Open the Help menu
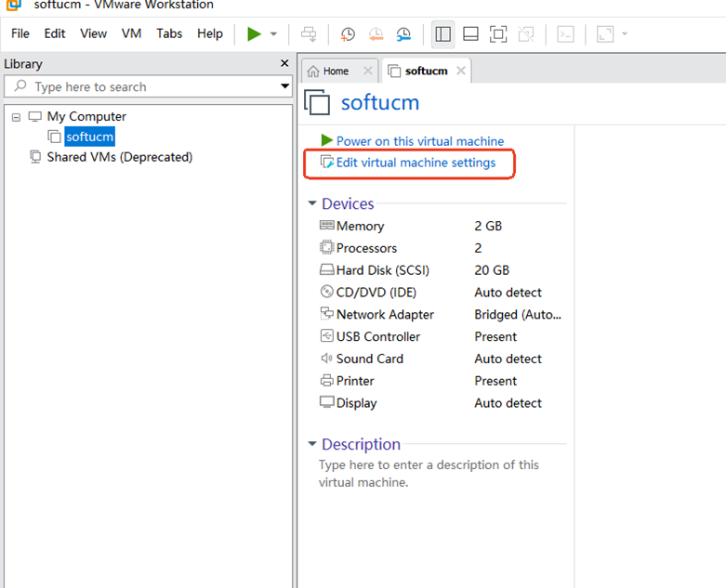Image resolution: width=726 pixels, height=588 pixels. coord(210,33)
